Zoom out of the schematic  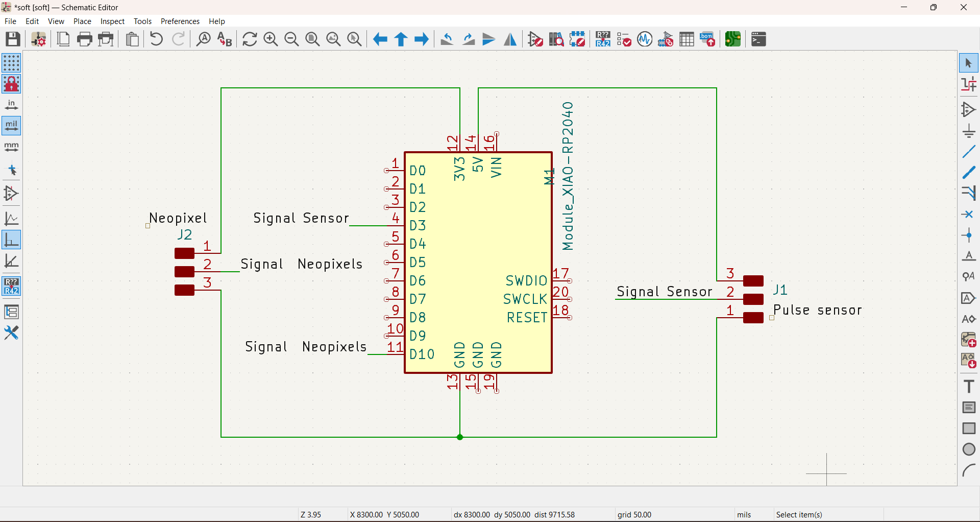tap(291, 39)
